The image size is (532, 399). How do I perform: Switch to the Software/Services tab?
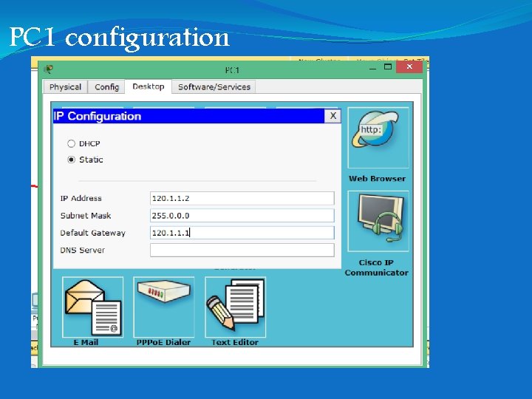coord(214,87)
